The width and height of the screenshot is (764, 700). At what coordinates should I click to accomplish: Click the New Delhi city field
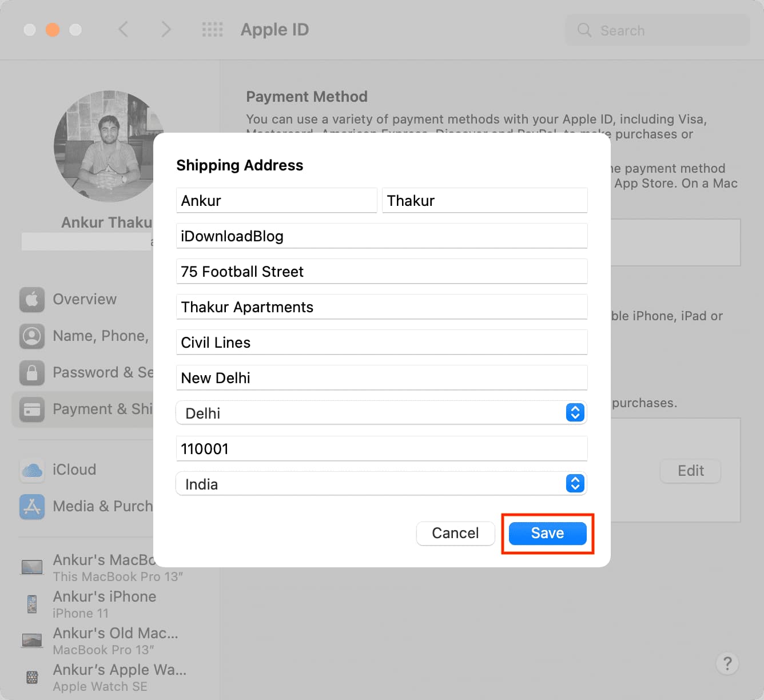381,378
